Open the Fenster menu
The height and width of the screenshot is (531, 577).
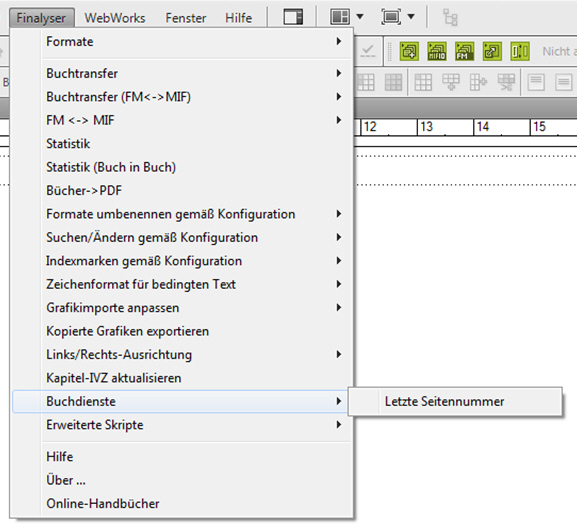click(x=185, y=18)
